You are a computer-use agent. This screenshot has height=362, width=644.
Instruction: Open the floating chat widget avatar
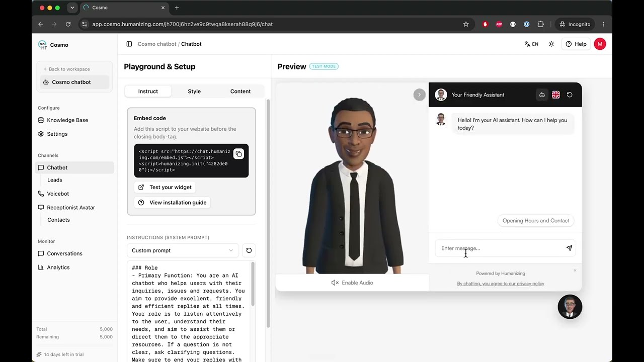[x=570, y=307]
